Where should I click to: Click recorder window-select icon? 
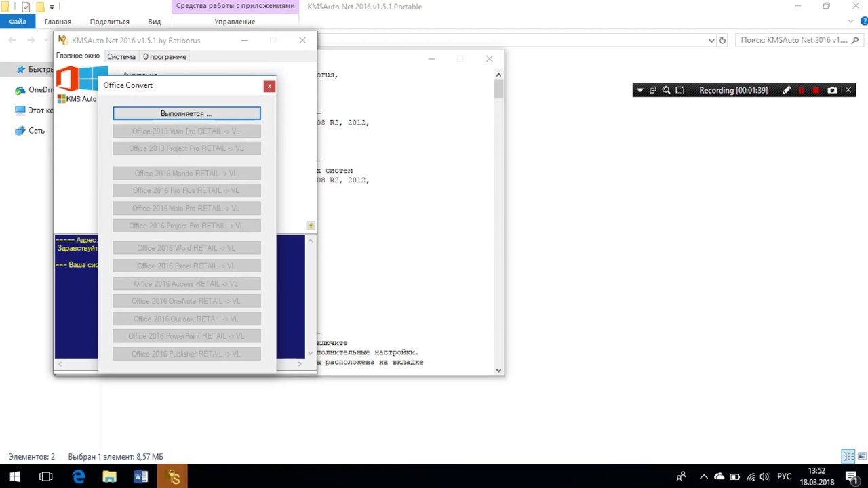653,90
